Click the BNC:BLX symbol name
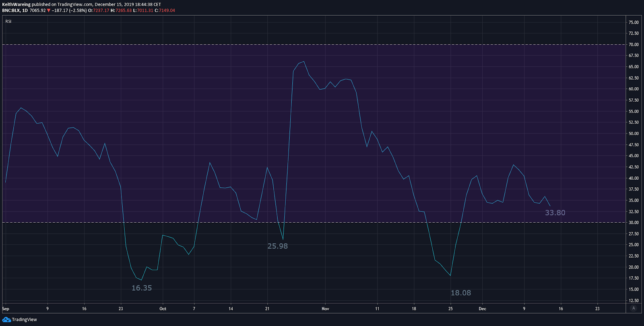 tap(11, 10)
